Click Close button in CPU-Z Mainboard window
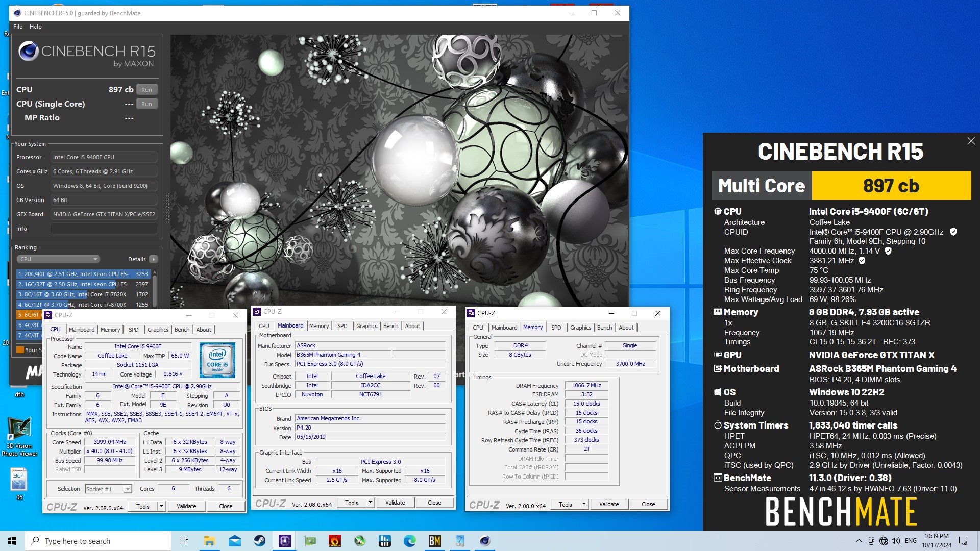Screen dimensions: 980x551 (434, 503)
